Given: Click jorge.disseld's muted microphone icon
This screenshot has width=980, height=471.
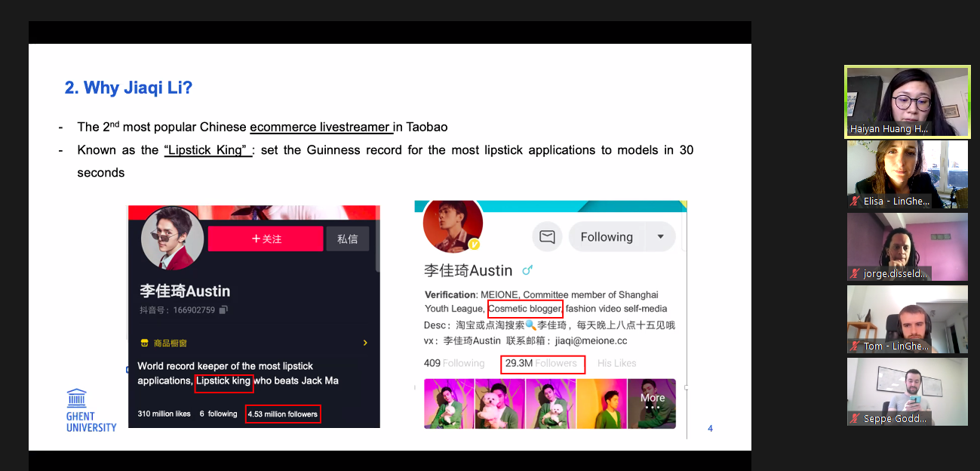Looking at the screenshot, I should tap(856, 274).
